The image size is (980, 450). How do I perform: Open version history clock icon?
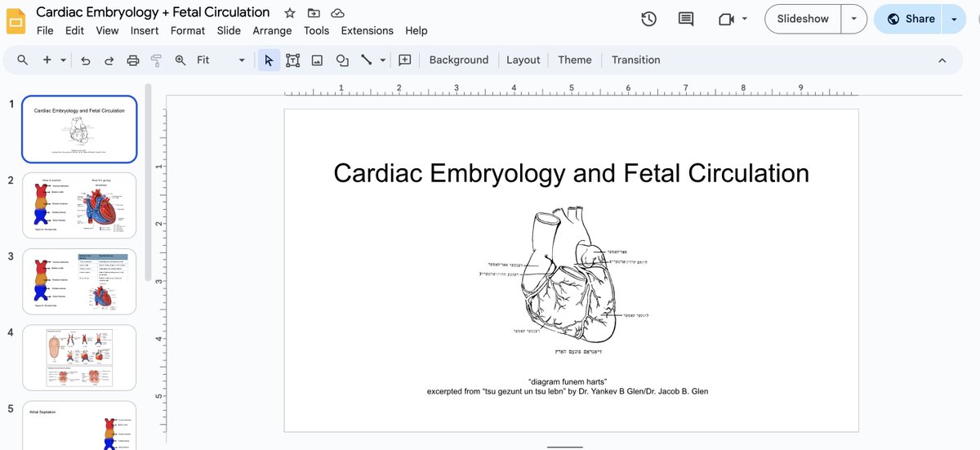pyautogui.click(x=649, y=19)
